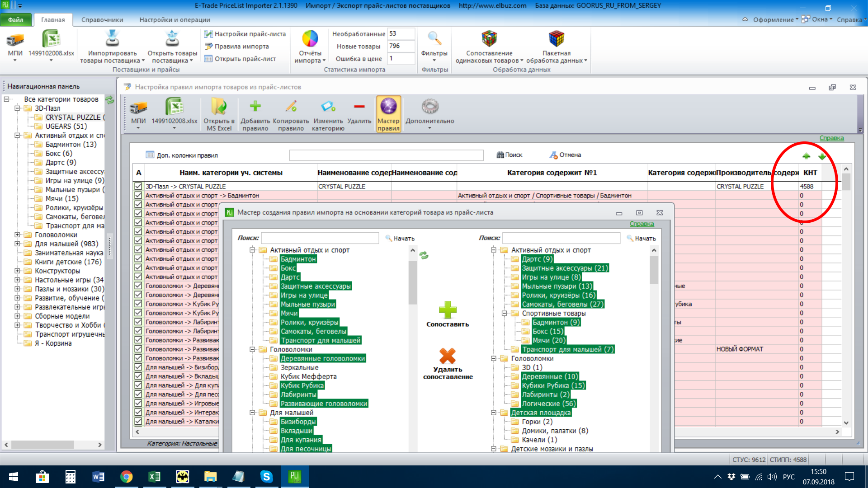Toggle checkbox for Головоломки -> Деревянные first row

138,286
